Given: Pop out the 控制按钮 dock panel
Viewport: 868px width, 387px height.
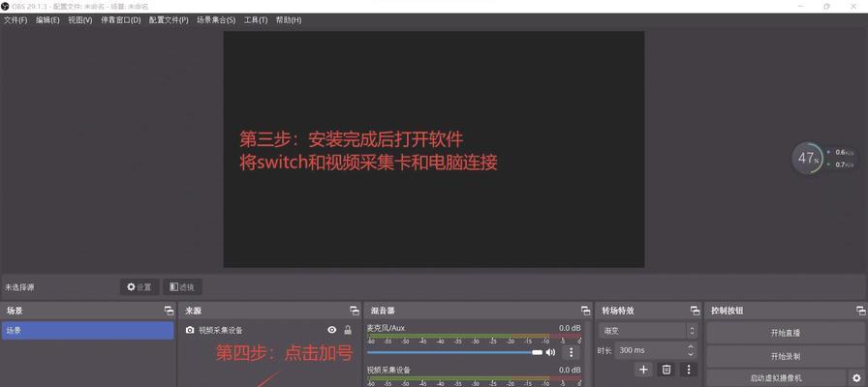Looking at the screenshot, I should tap(861, 311).
